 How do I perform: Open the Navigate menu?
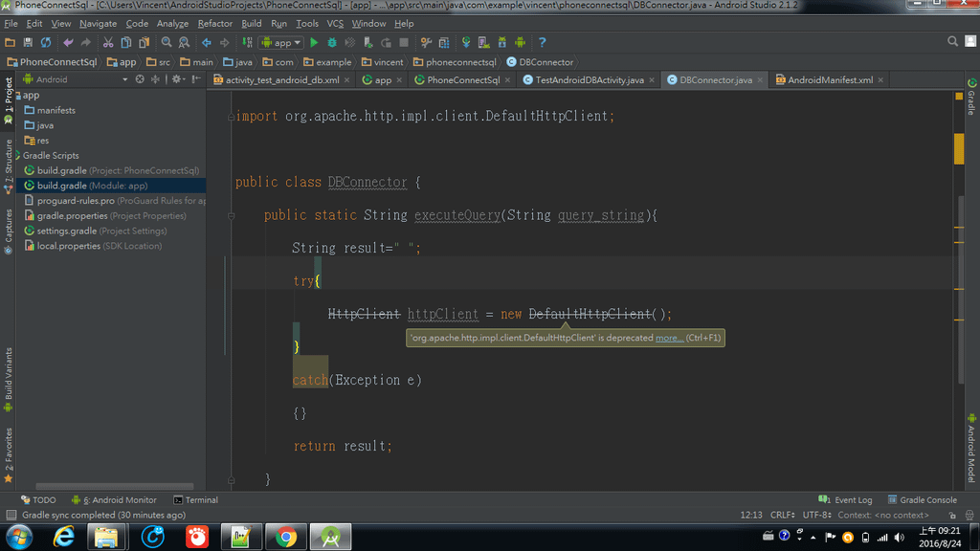click(99, 24)
